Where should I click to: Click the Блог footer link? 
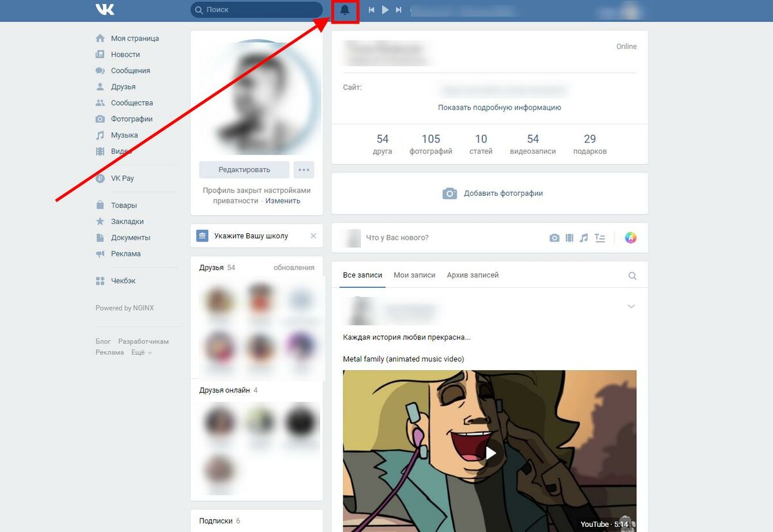tap(103, 341)
